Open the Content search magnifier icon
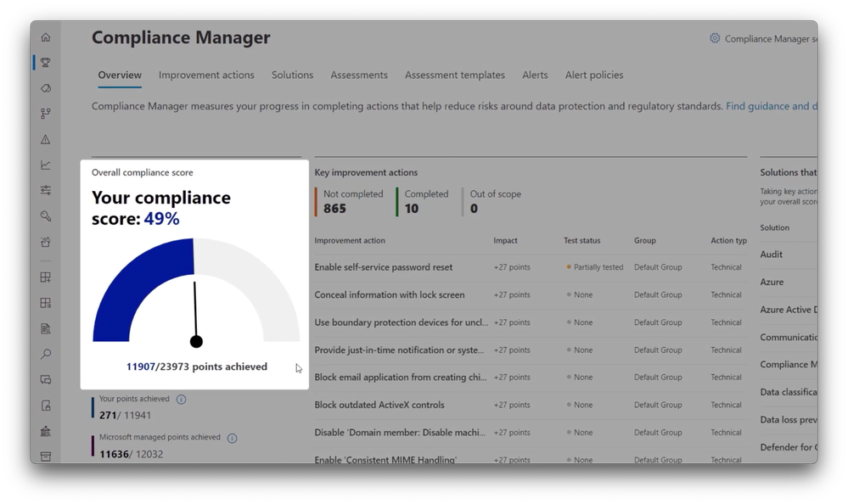This screenshot has width=848, height=504. click(x=46, y=354)
